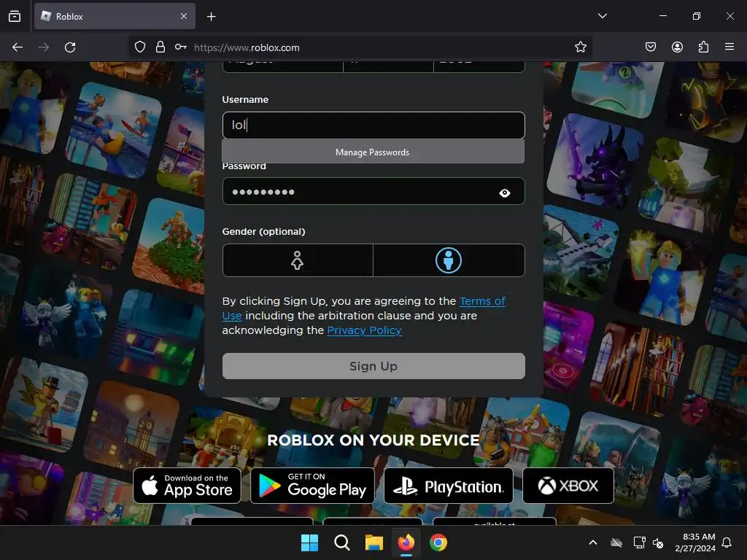Select the female gender option
747x560 pixels.
(298, 260)
